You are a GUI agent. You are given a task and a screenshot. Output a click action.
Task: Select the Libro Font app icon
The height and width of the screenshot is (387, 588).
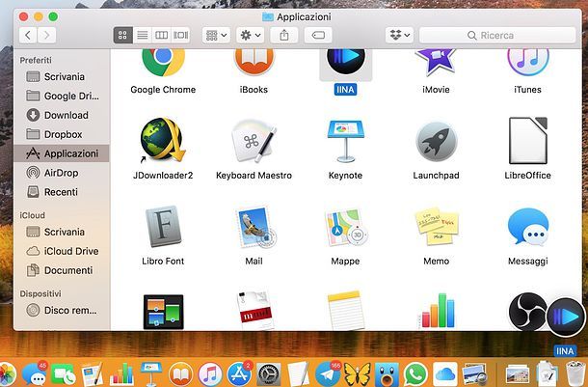[163, 227]
